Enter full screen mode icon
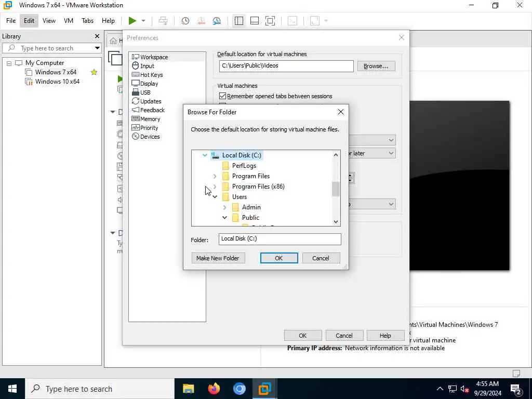This screenshot has width=532, height=399. (270, 21)
